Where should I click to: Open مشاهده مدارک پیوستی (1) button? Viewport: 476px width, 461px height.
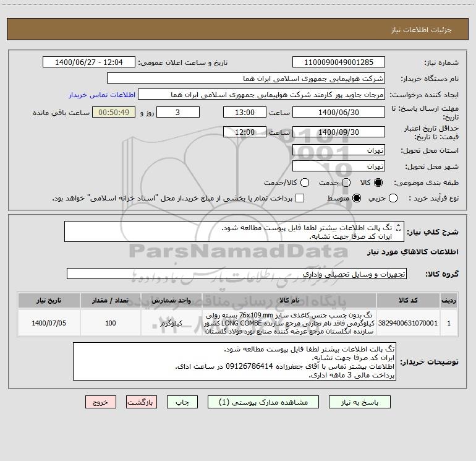pos(263,402)
